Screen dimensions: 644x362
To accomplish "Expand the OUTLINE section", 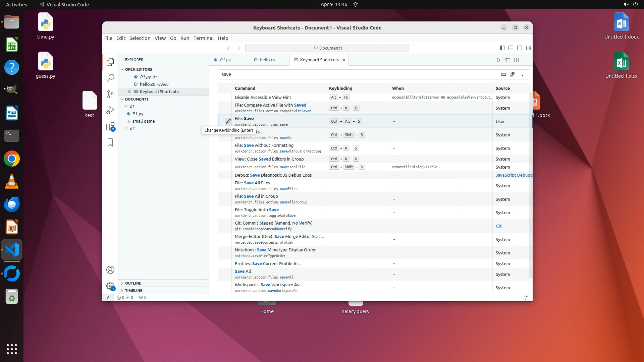I will pos(133,283).
